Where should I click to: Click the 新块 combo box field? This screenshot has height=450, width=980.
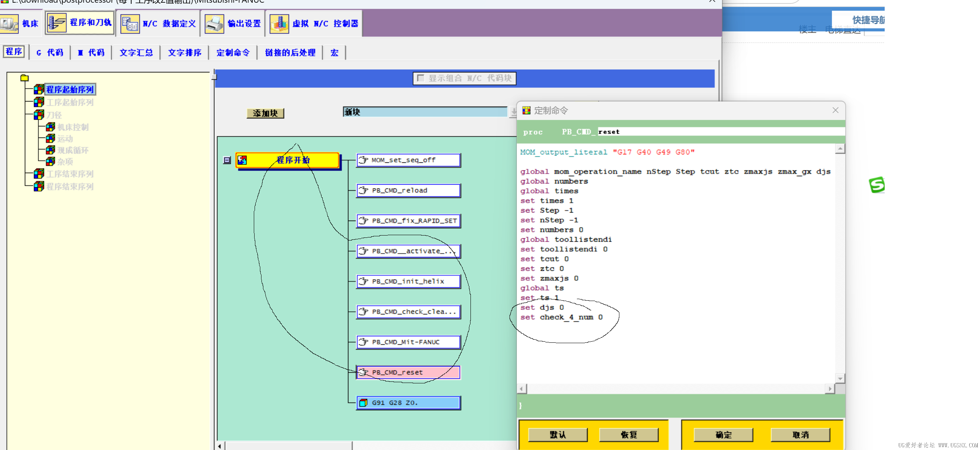(425, 112)
